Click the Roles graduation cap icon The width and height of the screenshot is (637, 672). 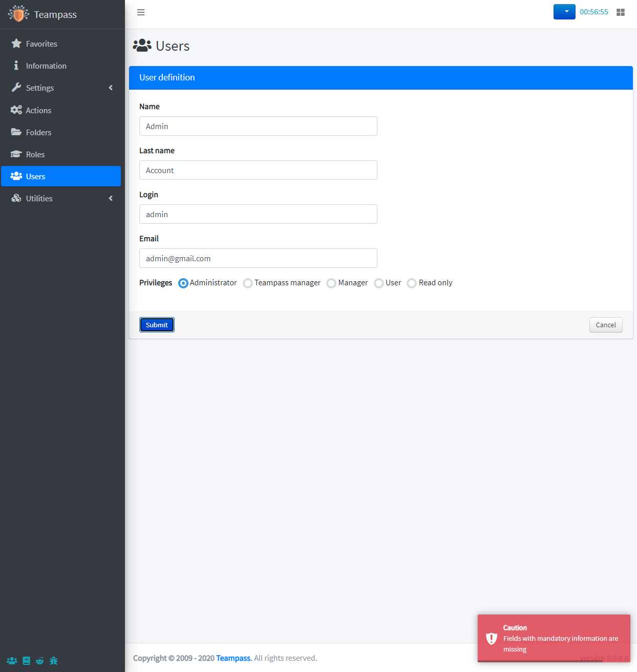click(16, 154)
